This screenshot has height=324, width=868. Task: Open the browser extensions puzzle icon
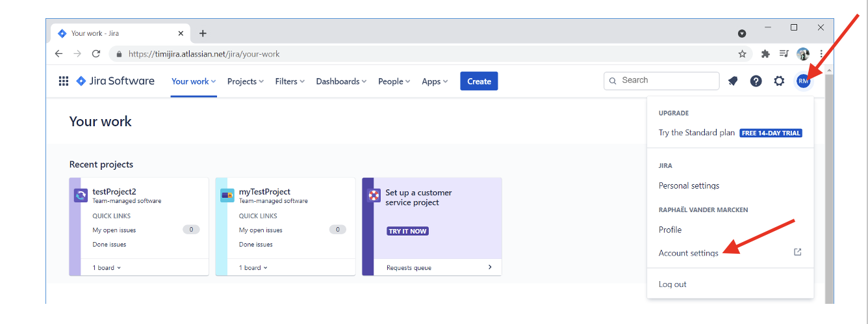point(765,54)
